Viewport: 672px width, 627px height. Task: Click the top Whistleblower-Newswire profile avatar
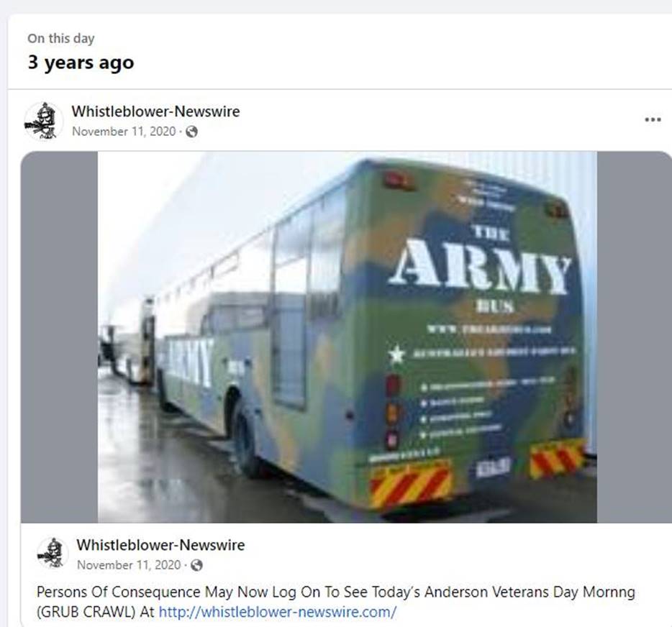(44, 122)
